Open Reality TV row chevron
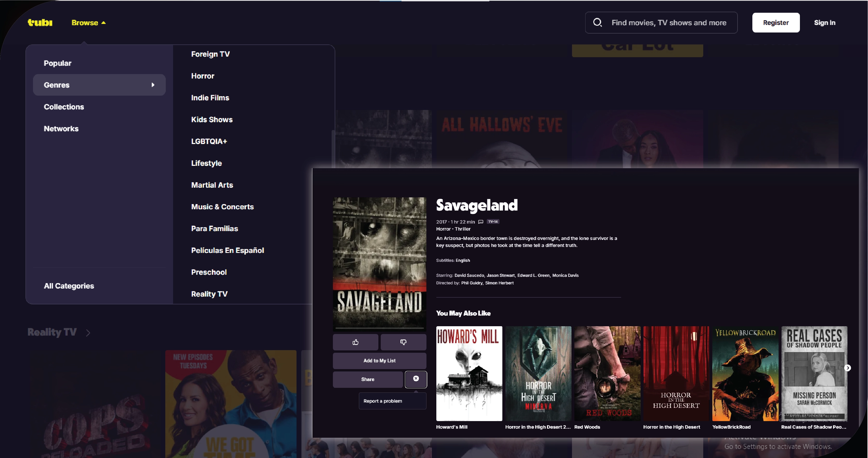The height and width of the screenshot is (458, 868). coord(88,333)
